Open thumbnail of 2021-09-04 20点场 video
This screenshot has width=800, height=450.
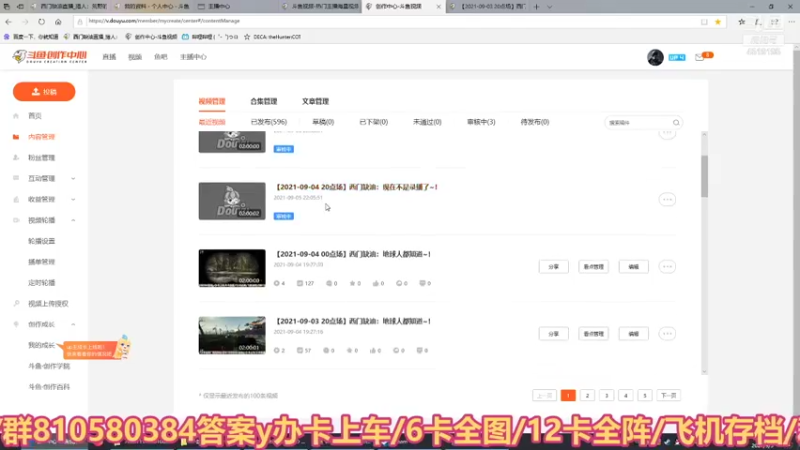point(232,201)
